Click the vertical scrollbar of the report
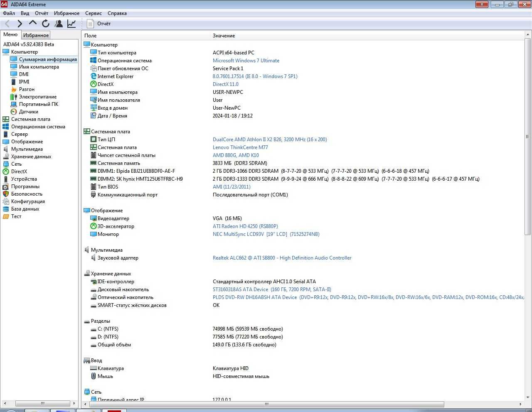 528,137
